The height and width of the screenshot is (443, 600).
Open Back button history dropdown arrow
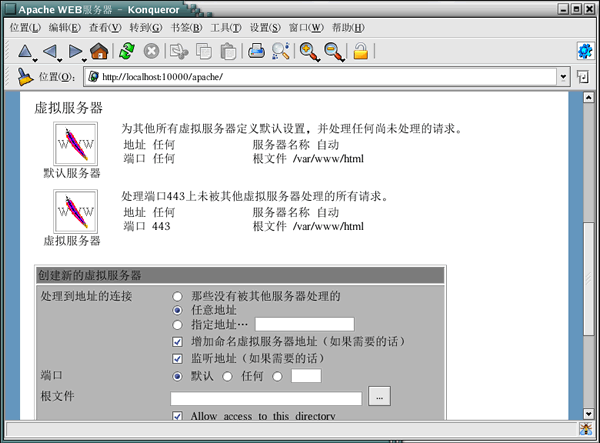(60, 60)
